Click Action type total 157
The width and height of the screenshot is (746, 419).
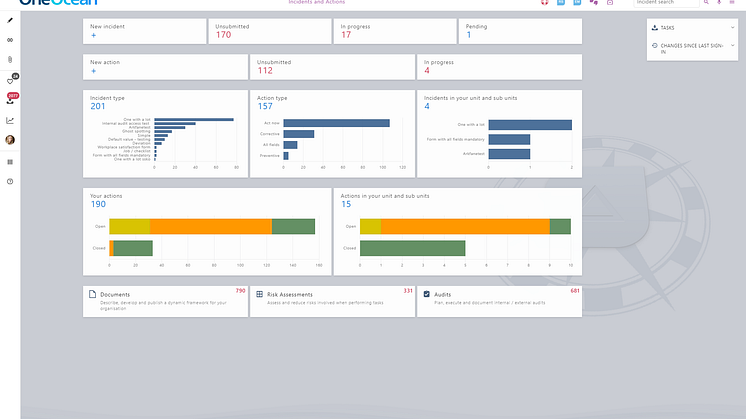tap(265, 107)
